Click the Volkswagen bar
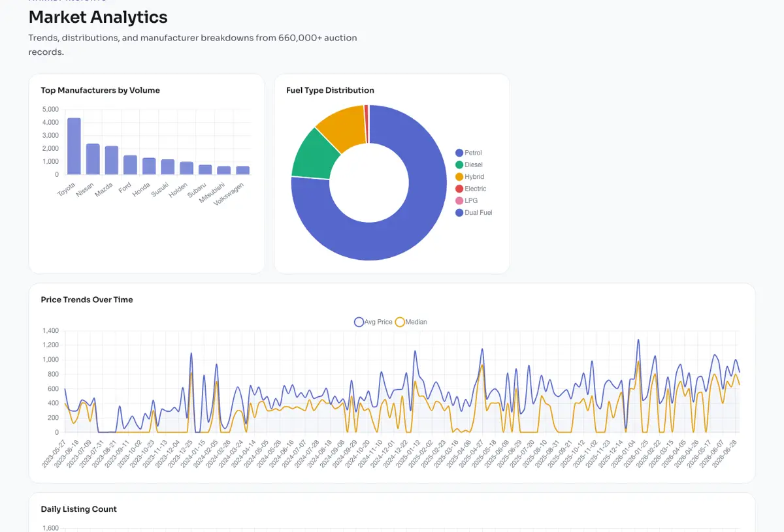The image size is (784, 532). 243,170
